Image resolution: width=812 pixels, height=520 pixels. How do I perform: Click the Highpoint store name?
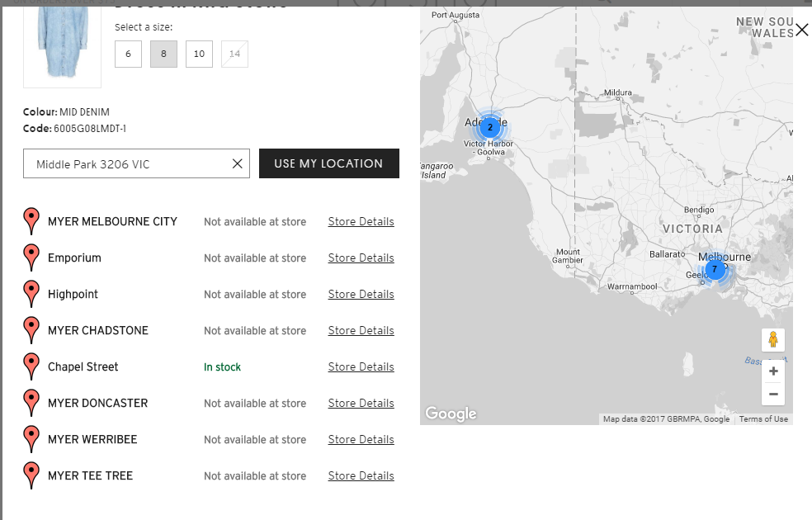tap(73, 294)
